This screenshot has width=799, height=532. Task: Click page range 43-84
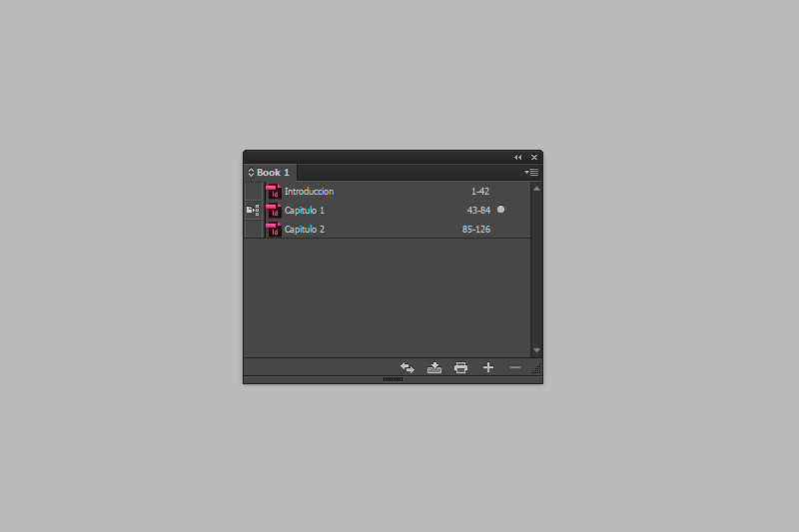pos(478,211)
